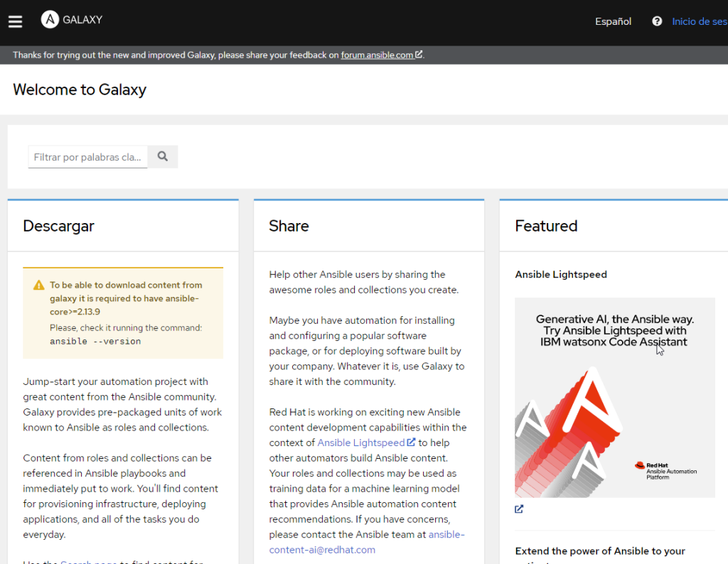Open the Galaxy navigation hamburger menu
728x564 pixels.
tap(15, 21)
